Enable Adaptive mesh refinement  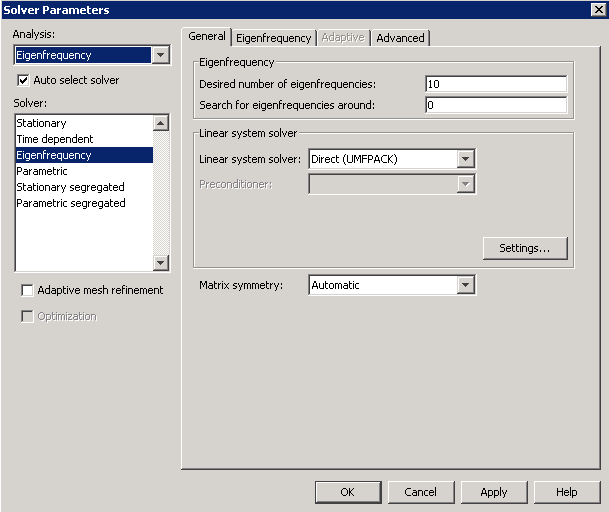28,290
